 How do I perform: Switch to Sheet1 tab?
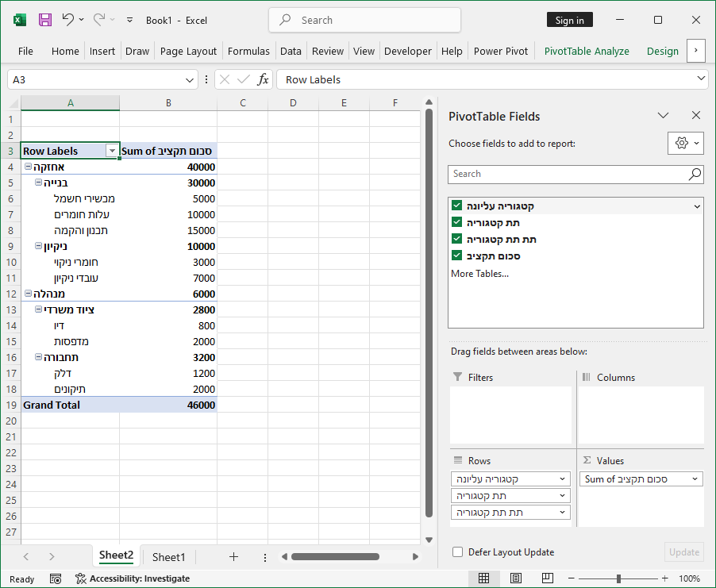coord(168,557)
